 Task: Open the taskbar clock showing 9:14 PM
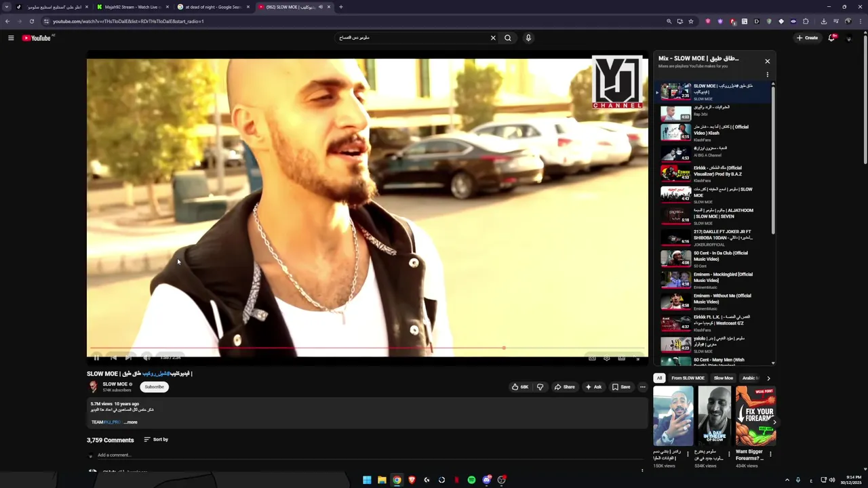[x=851, y=480]
